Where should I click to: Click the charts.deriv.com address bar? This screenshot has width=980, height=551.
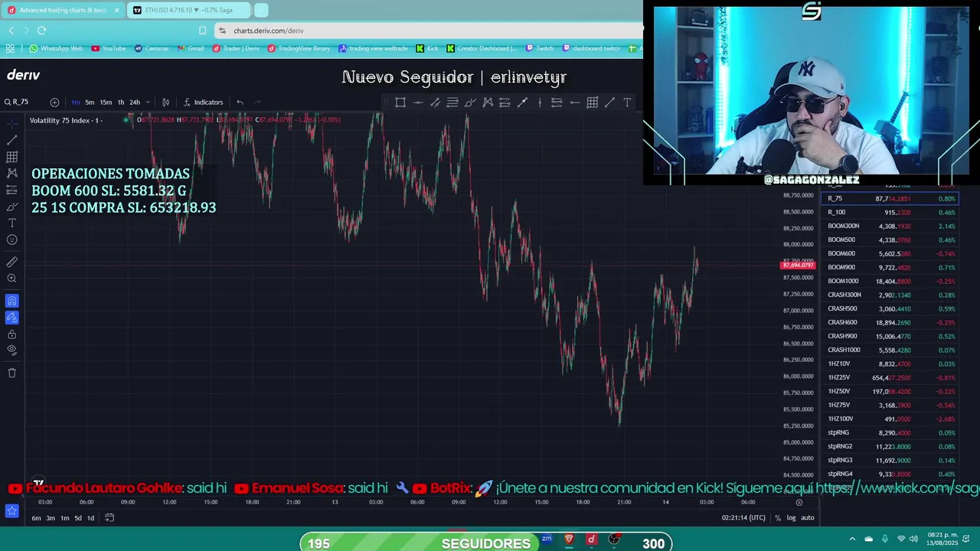(x=429, y=31)
